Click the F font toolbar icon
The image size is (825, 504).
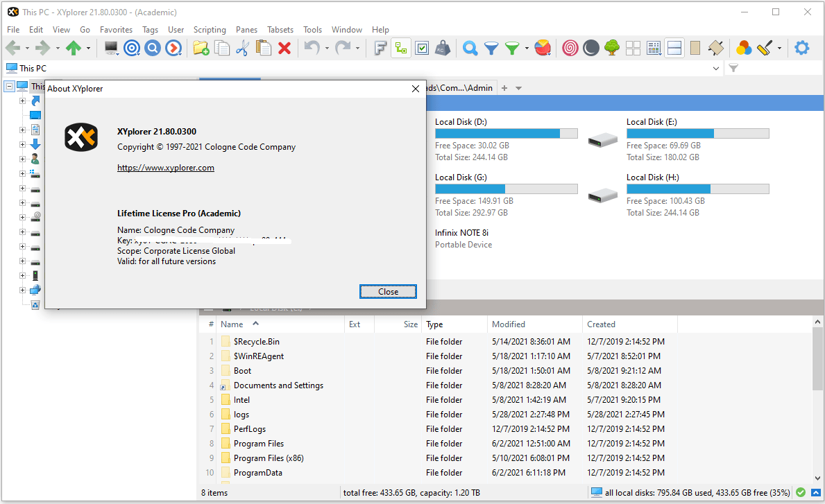(x=380, y=49)
